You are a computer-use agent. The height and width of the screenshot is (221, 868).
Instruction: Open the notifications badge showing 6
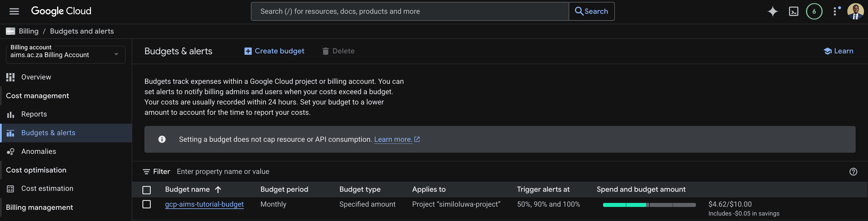click(x=814, y=11)
